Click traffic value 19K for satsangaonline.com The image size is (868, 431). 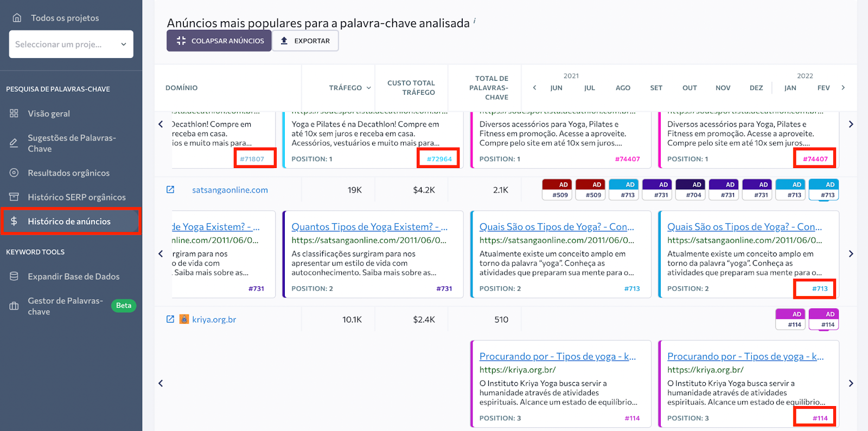click(355, 190)
